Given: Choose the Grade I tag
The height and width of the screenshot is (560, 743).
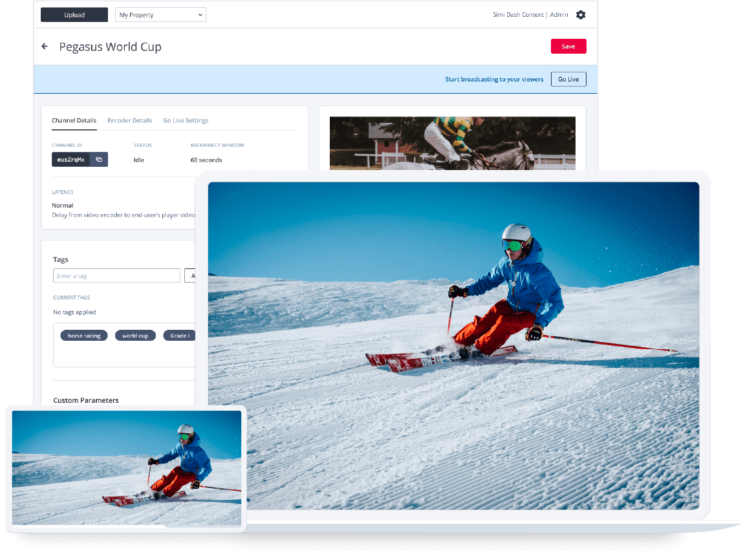Looking at the screenshot, I should pyautogui.click(x=180, y=335).
